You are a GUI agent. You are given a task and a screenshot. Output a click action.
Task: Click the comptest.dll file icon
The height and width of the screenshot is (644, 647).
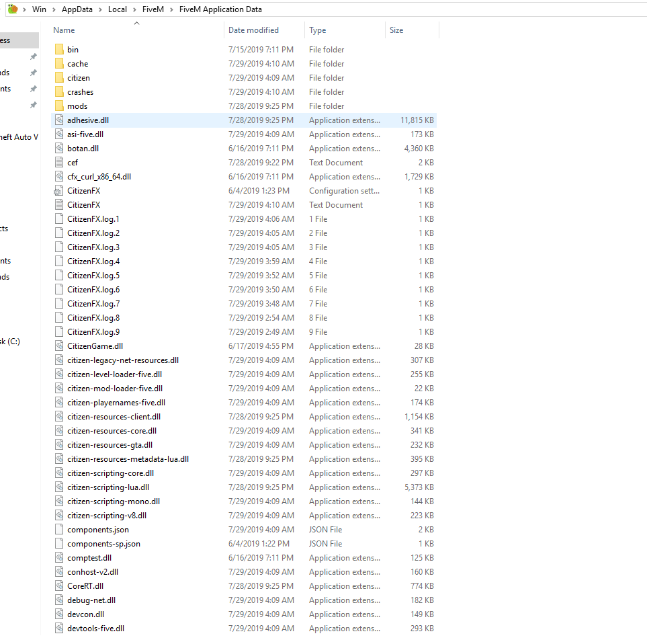click(x=59, y=558)
